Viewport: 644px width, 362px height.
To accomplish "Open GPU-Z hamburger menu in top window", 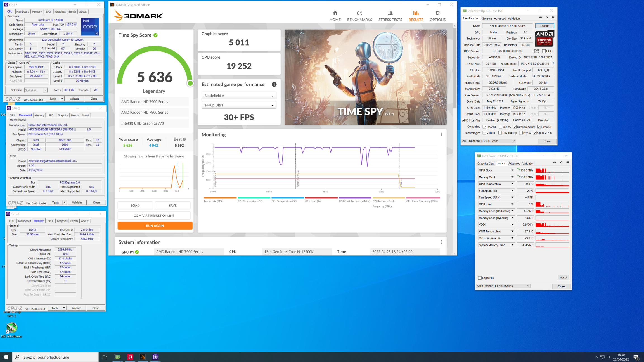I will tap(553, 18).
